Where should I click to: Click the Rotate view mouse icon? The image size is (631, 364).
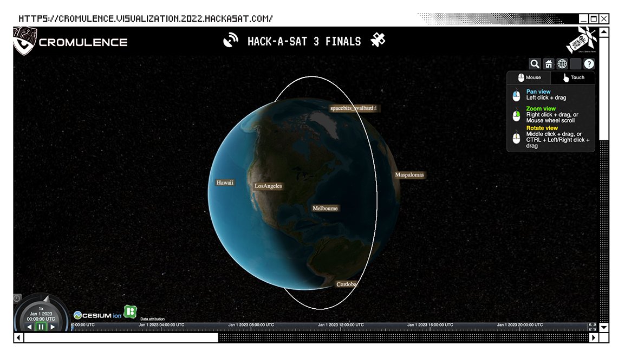[x=516, y=137]
